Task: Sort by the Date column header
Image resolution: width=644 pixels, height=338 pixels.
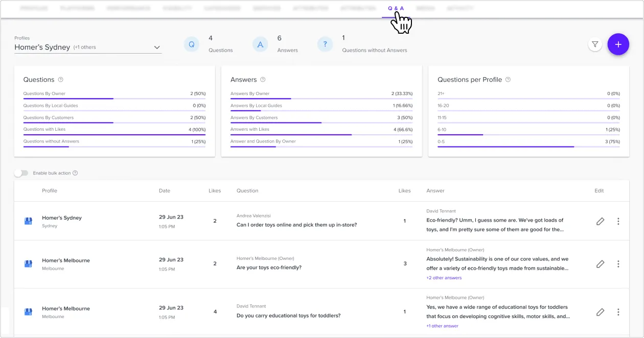Action: click(x=165, y=190)
